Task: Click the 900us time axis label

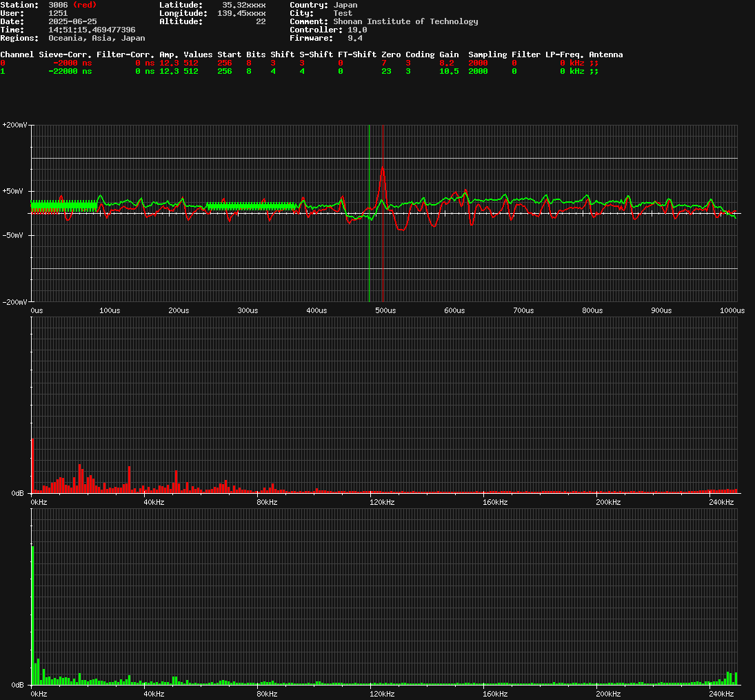Action: (x=662, y=310)
